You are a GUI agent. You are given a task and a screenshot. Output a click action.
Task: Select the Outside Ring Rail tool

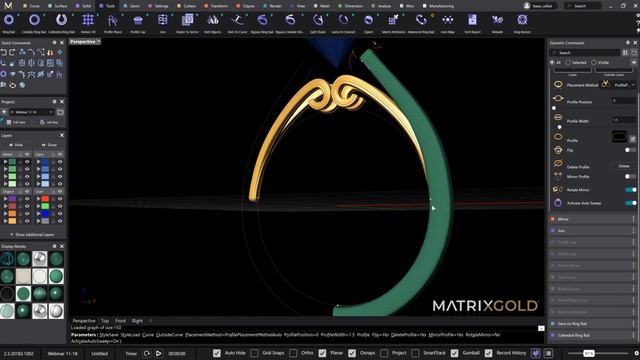(x=34, y=23)
